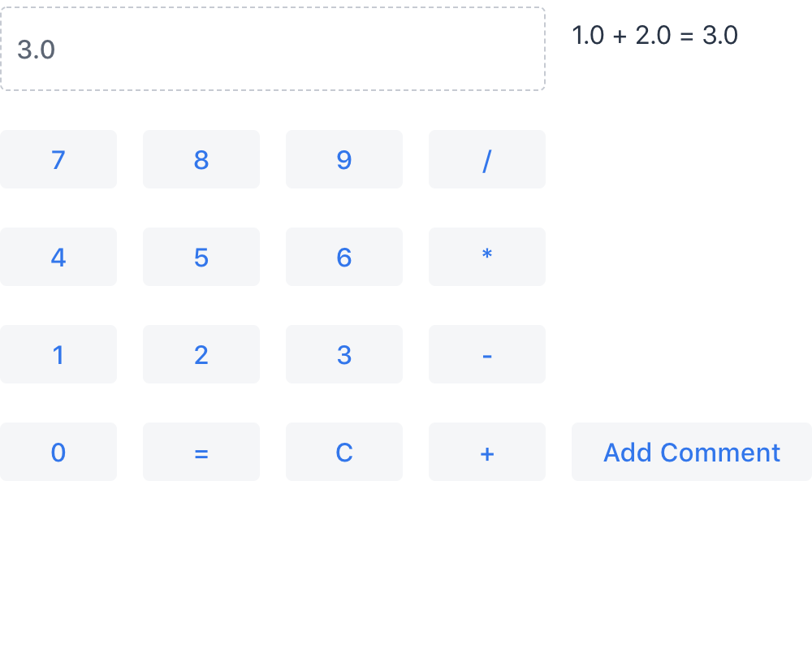
Task: Click the calculator display field showing 3.0
Action: coord(272,50)
